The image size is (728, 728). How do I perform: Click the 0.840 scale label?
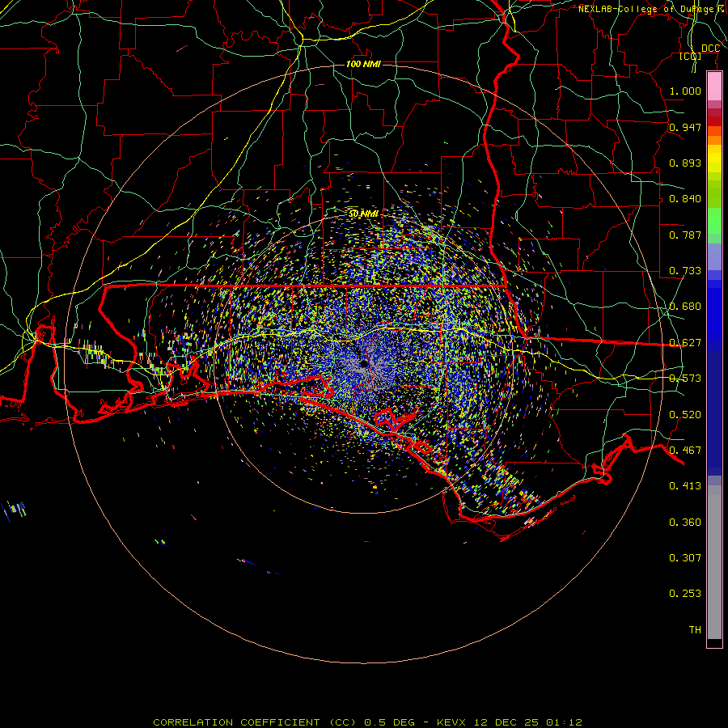[685, 199]
